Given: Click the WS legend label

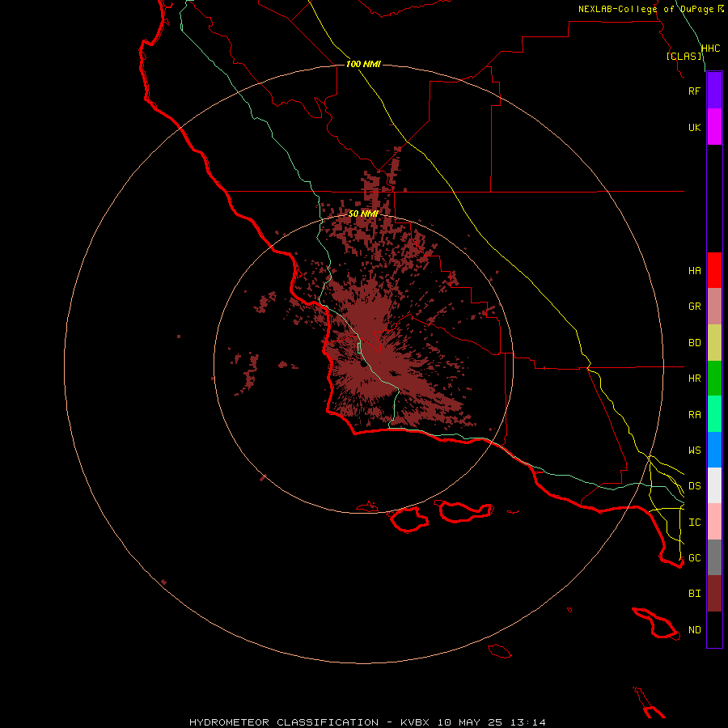Looking at the screenshot, I should point(694,451).
